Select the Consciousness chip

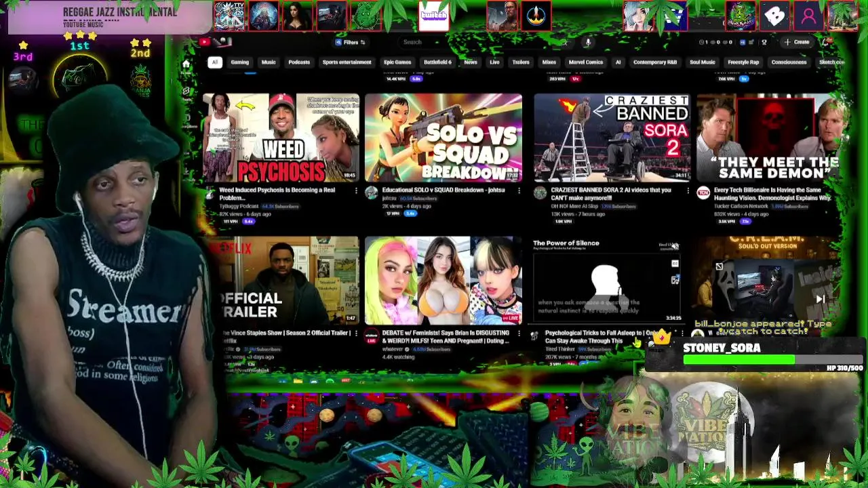tap(789, 62)
